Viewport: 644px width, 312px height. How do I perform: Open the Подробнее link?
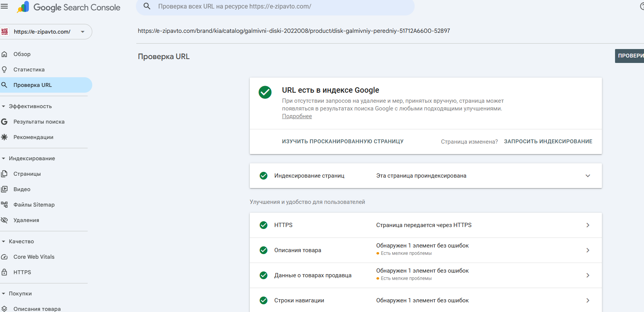[x=297, y=116]
